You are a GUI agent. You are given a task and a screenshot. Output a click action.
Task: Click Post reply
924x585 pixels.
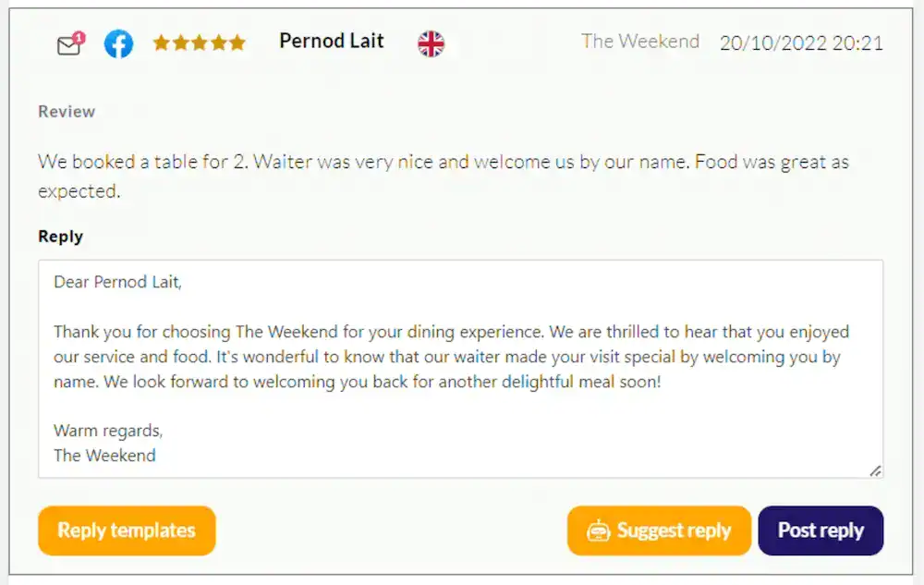821,530
